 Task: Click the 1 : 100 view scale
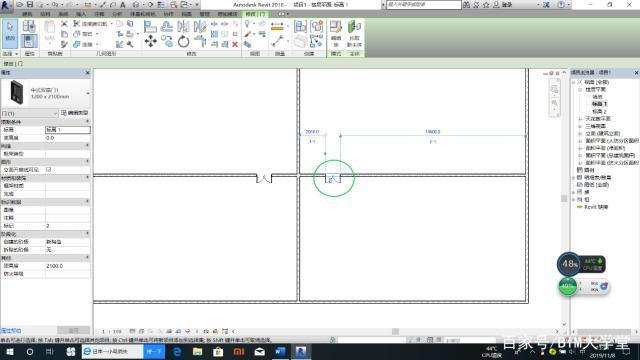click(x=112, y=331)
